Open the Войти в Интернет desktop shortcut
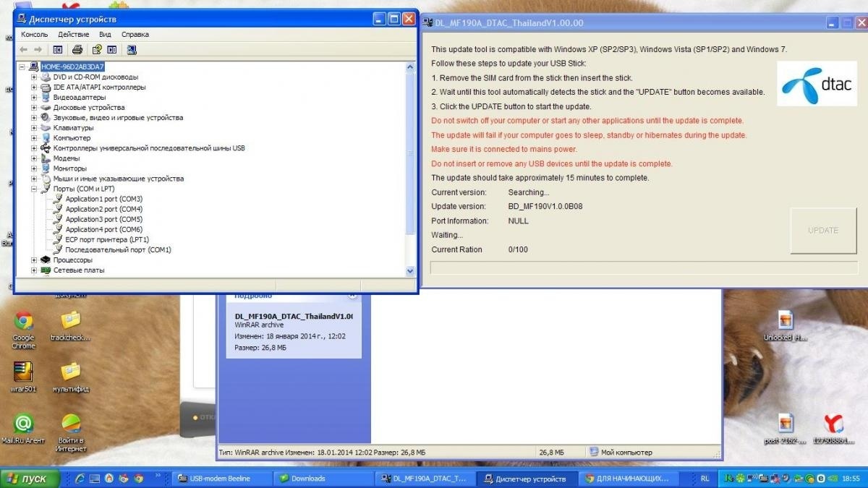 [71, 432]
